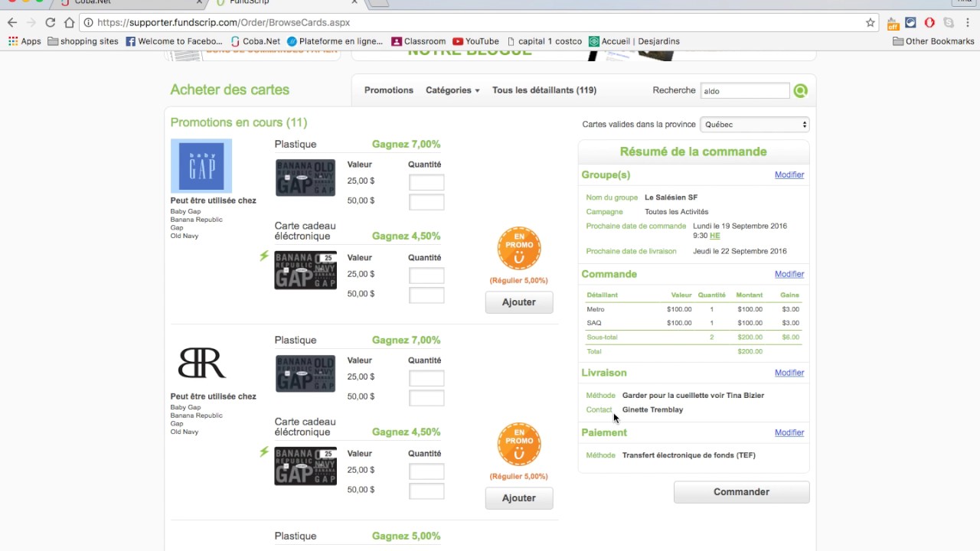Bookmark this page with the star icon
Screen dimensions: 980x551
click(871, 23)
